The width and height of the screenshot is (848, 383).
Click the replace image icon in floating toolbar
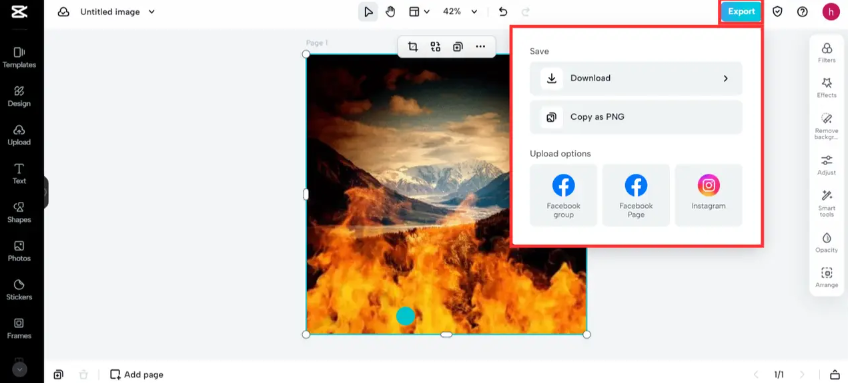click(435, 47)
